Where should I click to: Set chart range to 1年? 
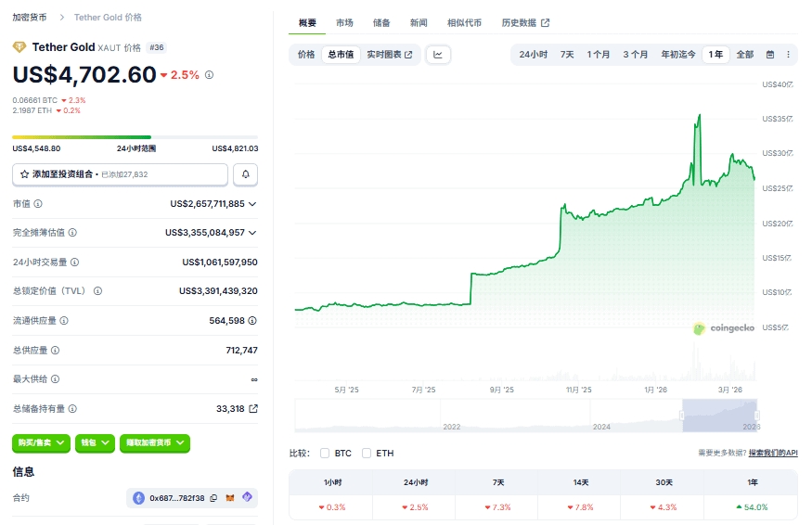[x=715, y=55]
